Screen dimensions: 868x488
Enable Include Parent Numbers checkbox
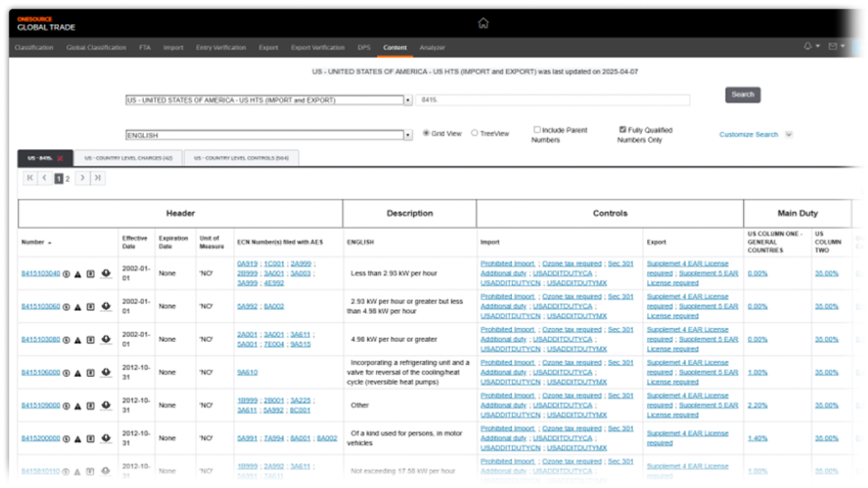[x=537, y=129]
